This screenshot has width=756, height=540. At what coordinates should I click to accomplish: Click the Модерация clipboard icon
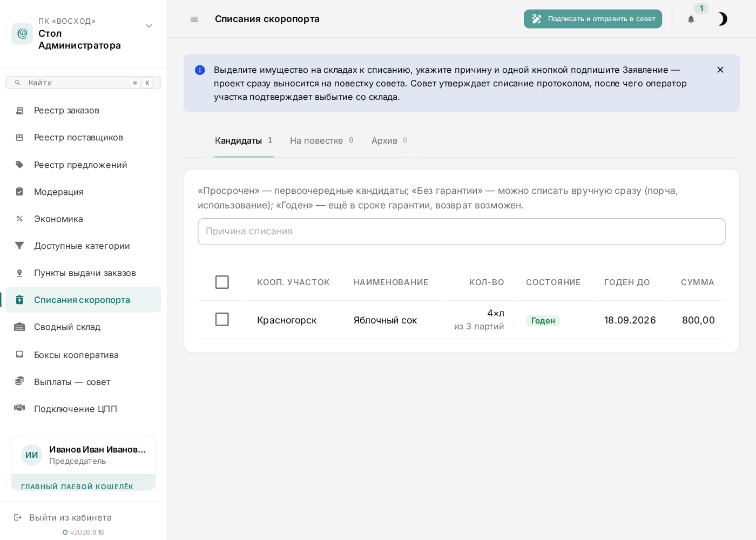[19, 192]
